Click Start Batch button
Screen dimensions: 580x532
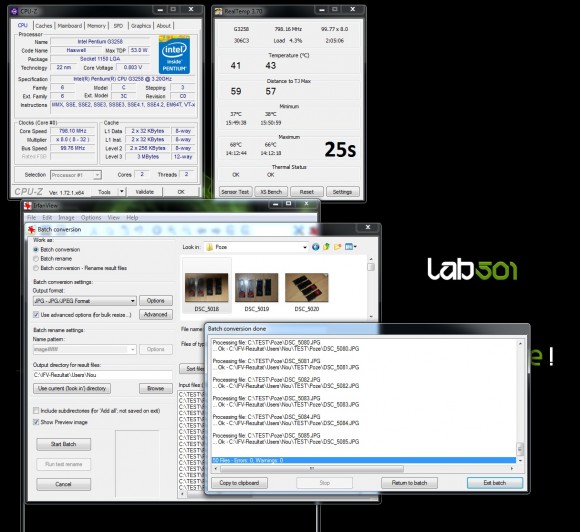[x=64, y=444]
